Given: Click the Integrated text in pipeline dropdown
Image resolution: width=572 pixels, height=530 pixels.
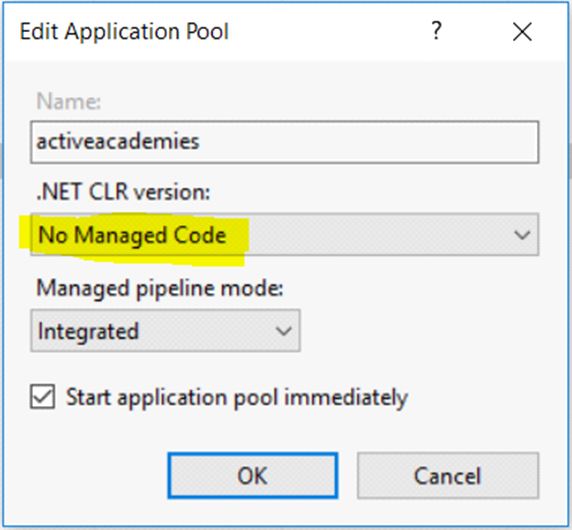Looking at the screenshot, I should 88,331.
